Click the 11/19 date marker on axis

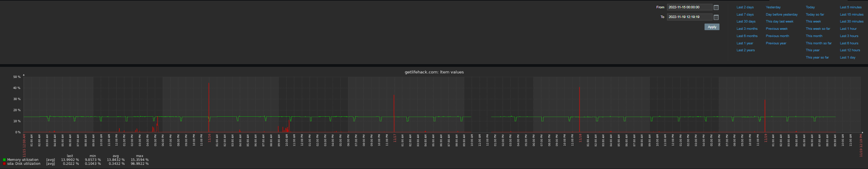(x=765, y=138)
